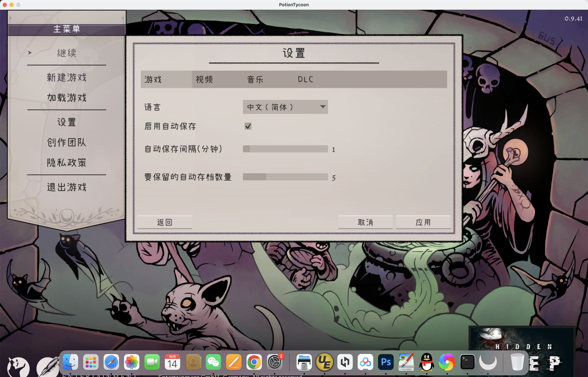The width and height of the screenshot is (588, 377).
Task: Open 创作团队 credits in main menu
Action: point(67,142)
